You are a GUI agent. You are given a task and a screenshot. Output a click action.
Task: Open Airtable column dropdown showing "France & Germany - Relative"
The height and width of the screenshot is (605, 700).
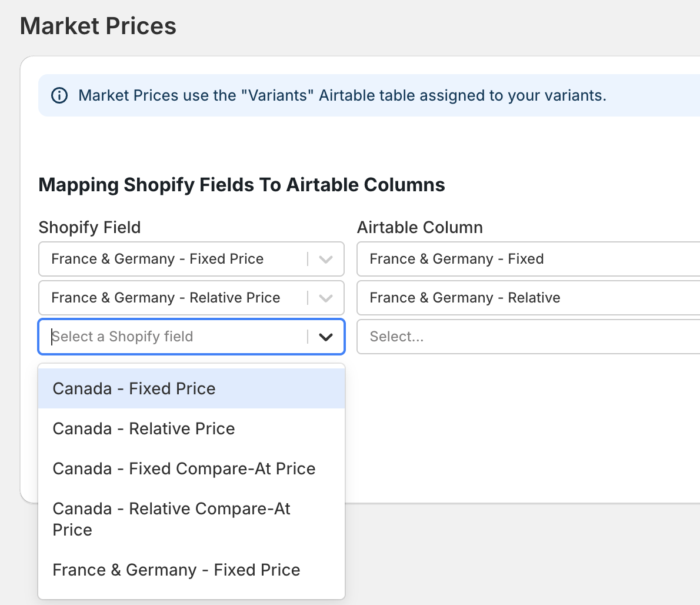(527, 298)
